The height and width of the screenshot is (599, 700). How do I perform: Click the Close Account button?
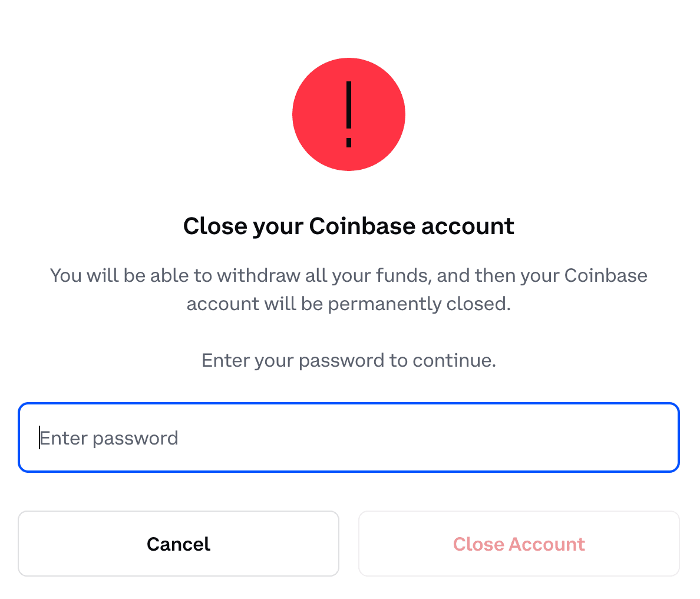pos(519,544)
